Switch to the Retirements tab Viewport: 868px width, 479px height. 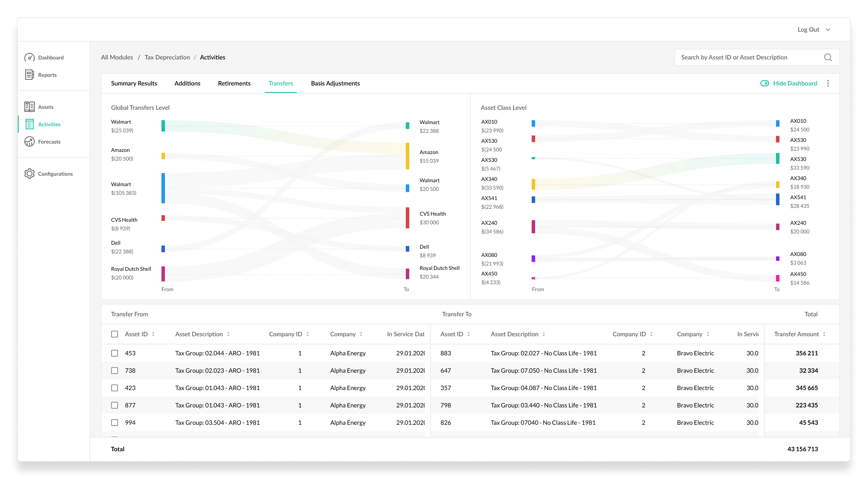[234, 83]
